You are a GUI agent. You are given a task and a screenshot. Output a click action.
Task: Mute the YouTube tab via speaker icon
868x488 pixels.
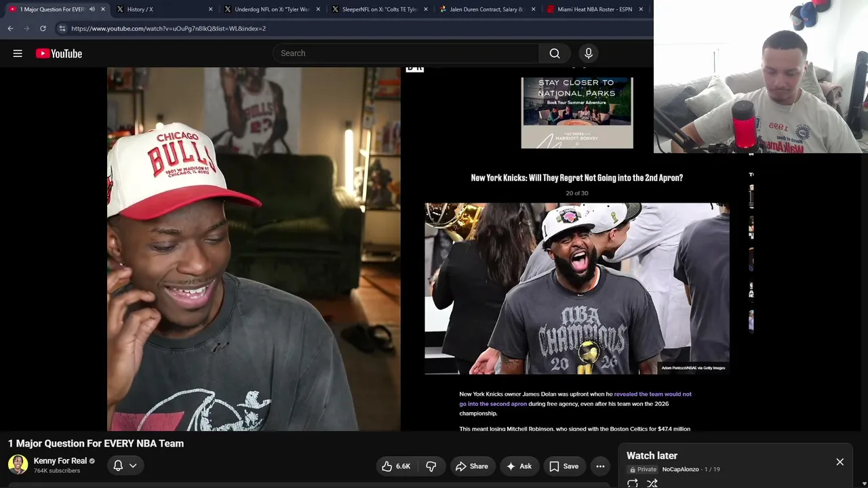pyautogui.click(x=92, y=9)
